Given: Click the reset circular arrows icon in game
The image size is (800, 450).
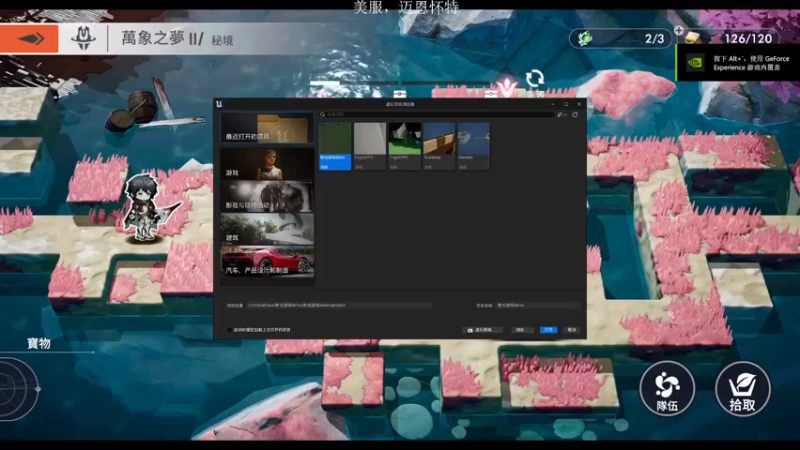Looking at the screenshot, I should click(534, 79).
